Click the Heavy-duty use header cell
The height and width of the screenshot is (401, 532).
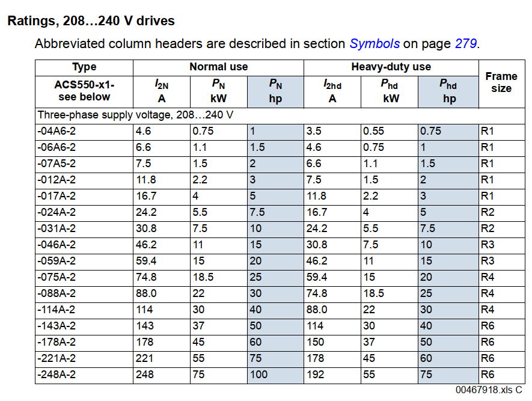click(391, 67)
